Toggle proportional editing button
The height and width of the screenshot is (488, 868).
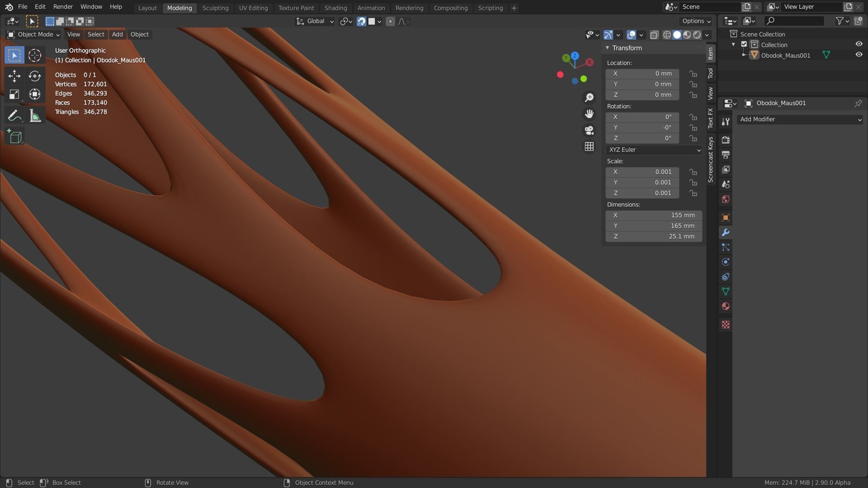point(390,21)
